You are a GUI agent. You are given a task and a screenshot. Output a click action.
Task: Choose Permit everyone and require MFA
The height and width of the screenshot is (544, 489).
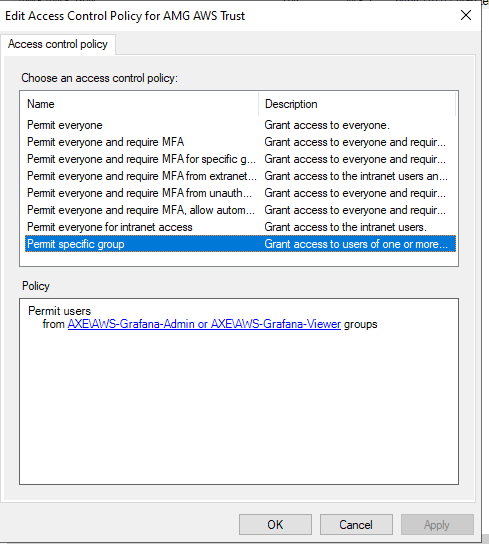(240, 142)
